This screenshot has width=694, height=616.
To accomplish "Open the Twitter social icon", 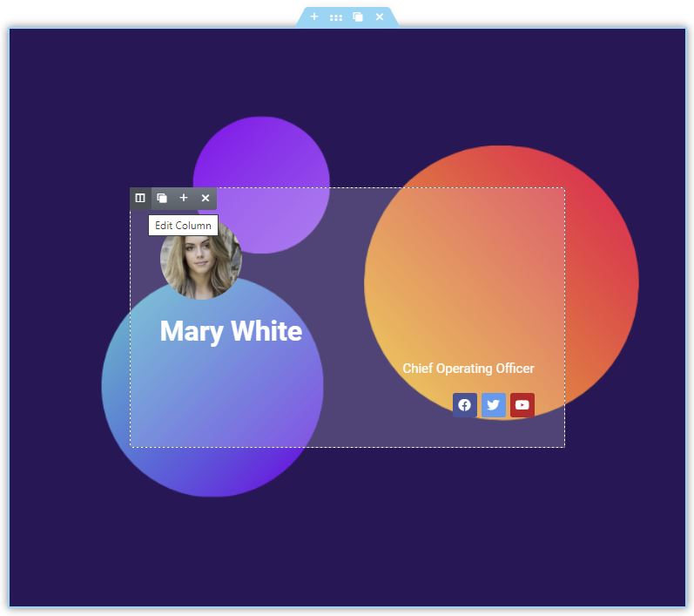I will pyautogui.click(x=494, y=405).
